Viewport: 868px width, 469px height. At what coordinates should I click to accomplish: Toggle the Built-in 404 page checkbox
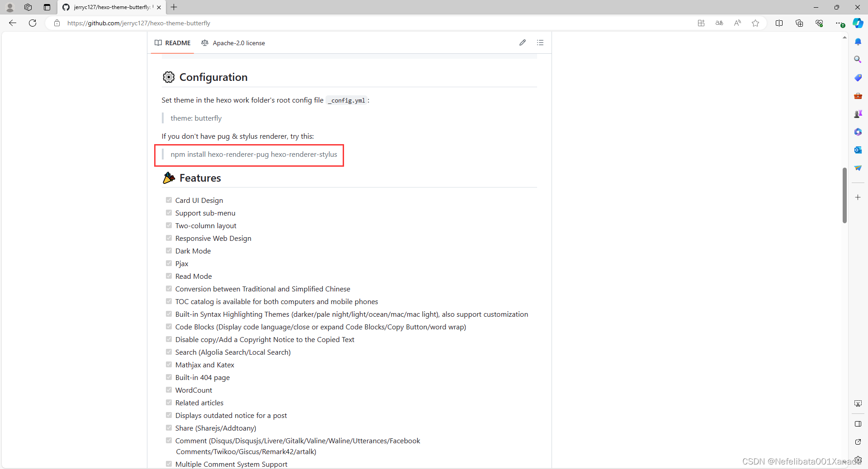point(169,377)
